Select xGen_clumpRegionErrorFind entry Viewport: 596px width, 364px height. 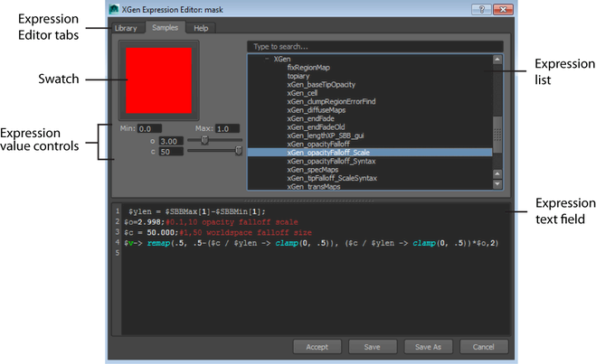click(331, 101)
